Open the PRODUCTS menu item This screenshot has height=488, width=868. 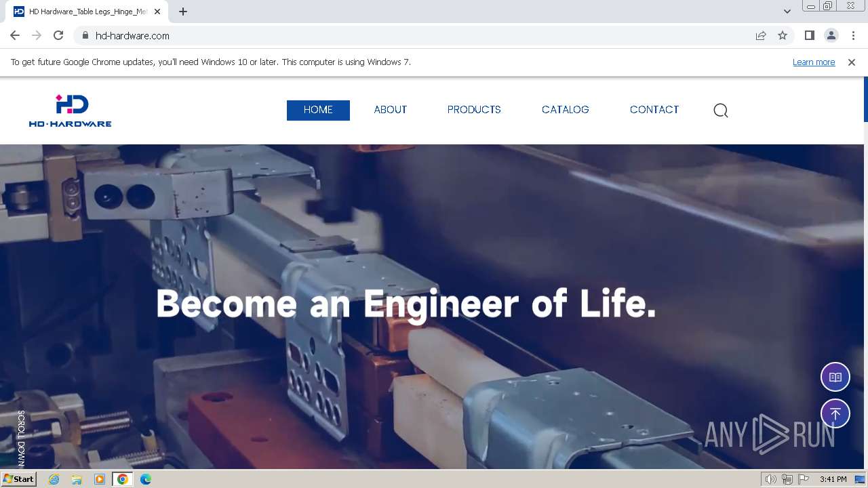coord(474,110)
